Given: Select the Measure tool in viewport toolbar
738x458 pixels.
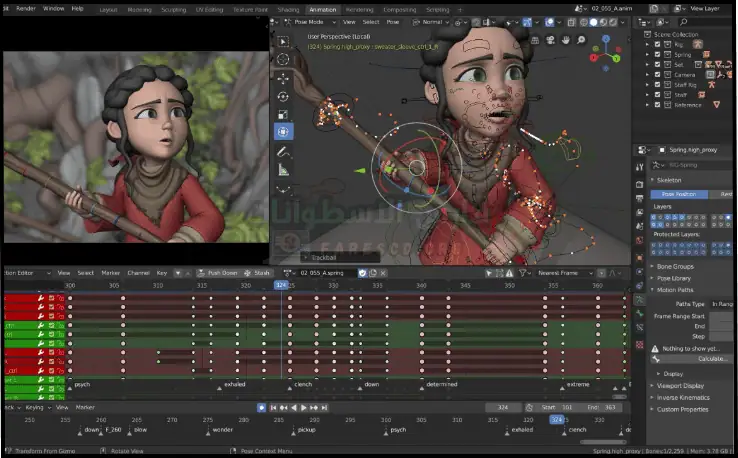Looking at the screenshot, I should click(x=283, y=170).
